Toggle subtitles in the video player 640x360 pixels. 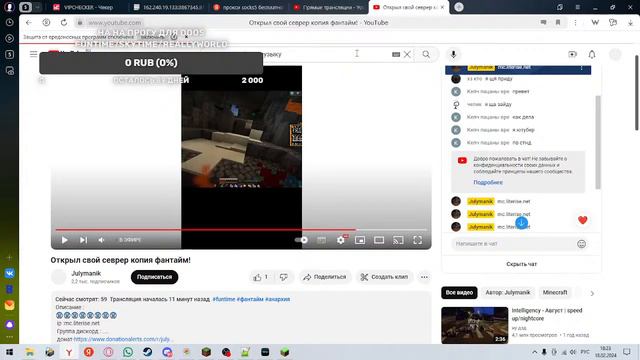pyautogui.click(x=322, y=240)
